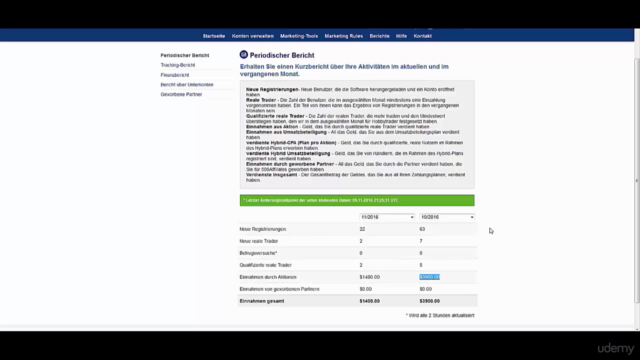Click the Betrugsversuche row label
The width and height of the screenshot is (640, 360).
click(258, 253)
